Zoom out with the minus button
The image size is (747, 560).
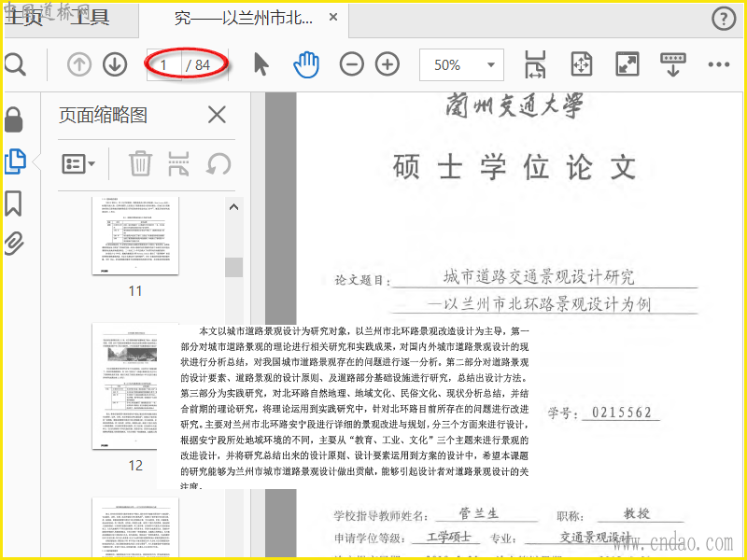click(x=352, y=64)
